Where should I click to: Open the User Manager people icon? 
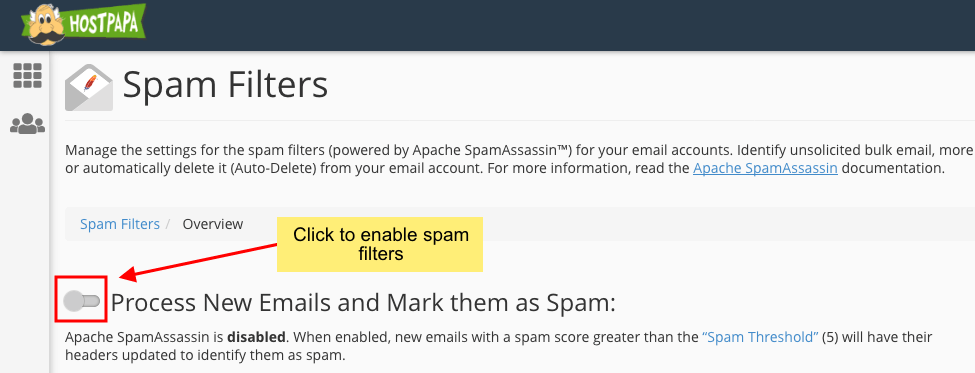27,124
